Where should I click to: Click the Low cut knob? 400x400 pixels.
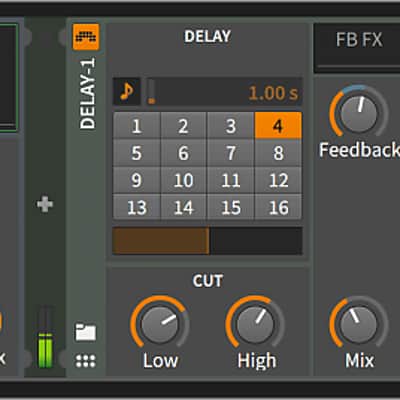coord(160,324)
